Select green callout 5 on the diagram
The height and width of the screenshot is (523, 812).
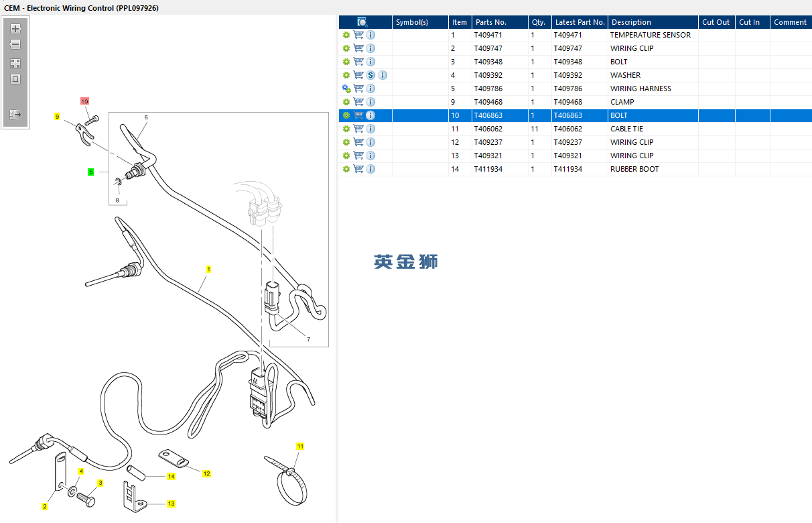90,172
